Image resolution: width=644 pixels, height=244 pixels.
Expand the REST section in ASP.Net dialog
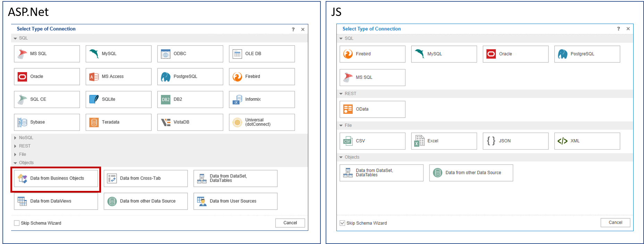[x=15, y=146]
